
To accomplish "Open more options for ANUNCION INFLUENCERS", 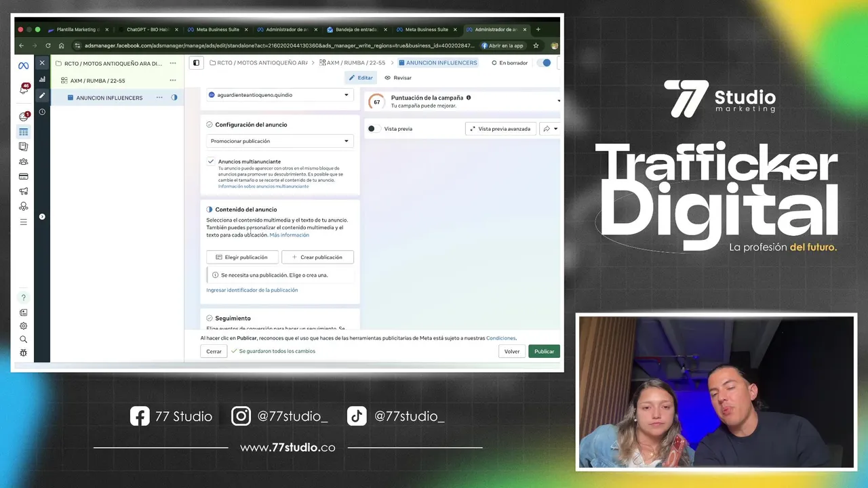I will point(159,98).
